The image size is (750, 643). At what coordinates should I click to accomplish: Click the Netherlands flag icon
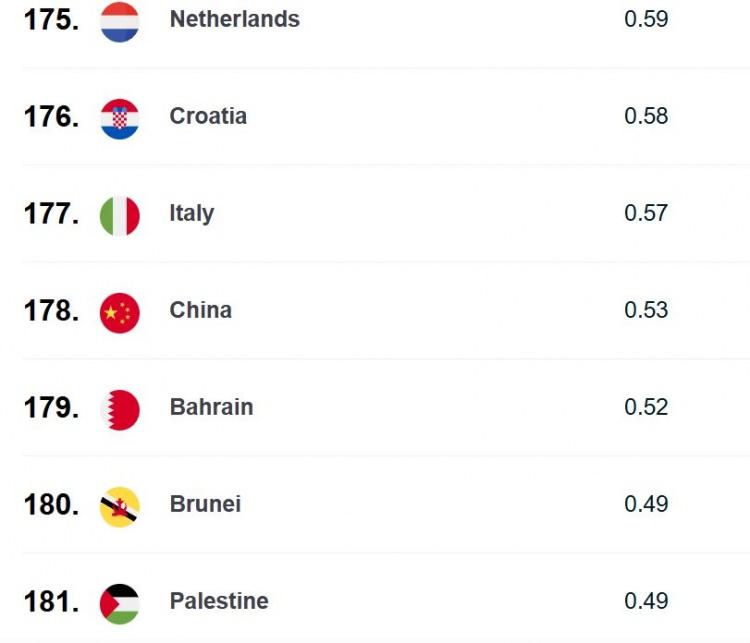[x=120, y=22]
